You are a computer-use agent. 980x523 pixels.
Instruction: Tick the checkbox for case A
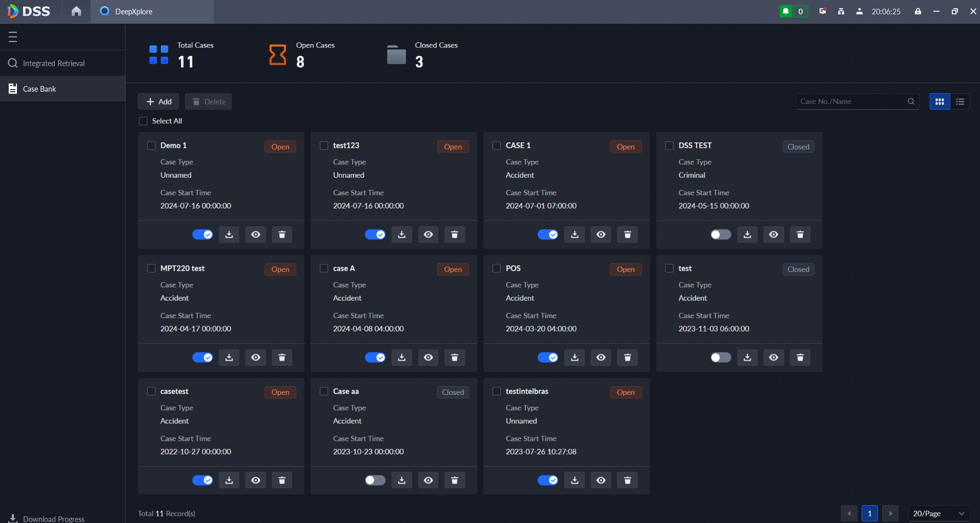pyautogui.click(x=324, y=268)
